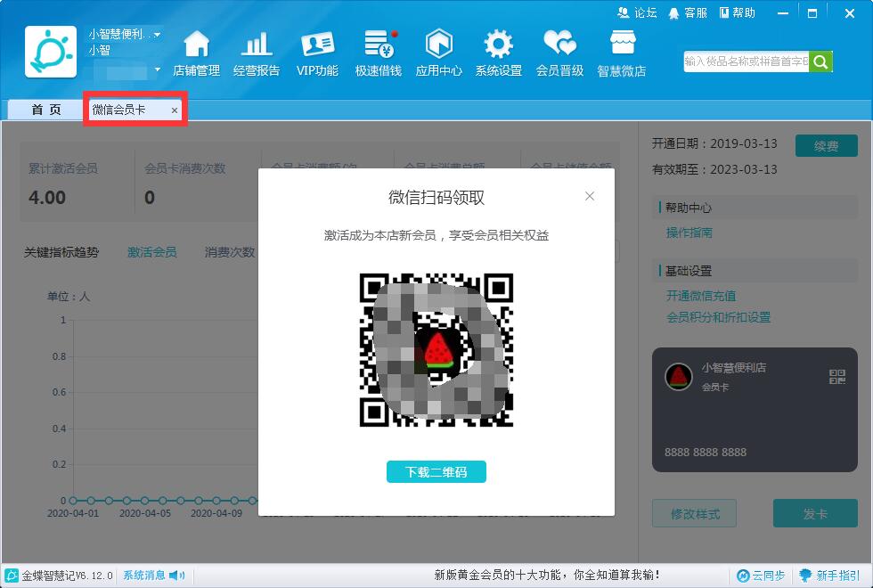
Task: Click the 帮助中心 section heading
Action: [x=688, y=208]
